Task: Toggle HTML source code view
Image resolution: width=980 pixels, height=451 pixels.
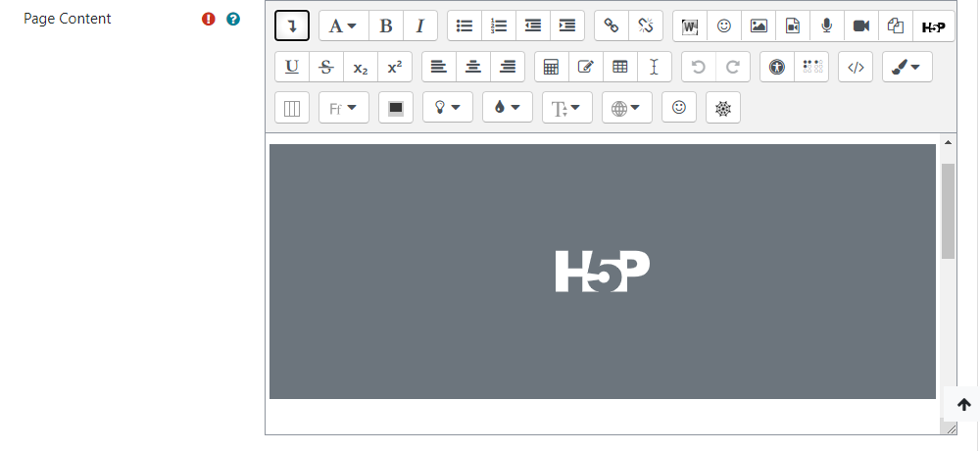Action: [x=856, y=67]
